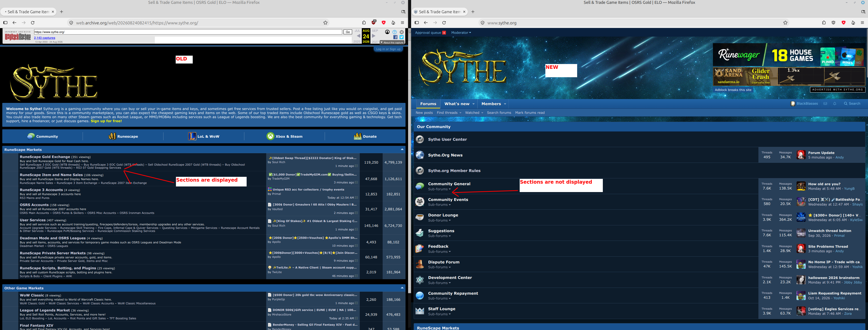Go to the previous capture (JUL arrow)
Screen dimensions: 868x330
358,36
